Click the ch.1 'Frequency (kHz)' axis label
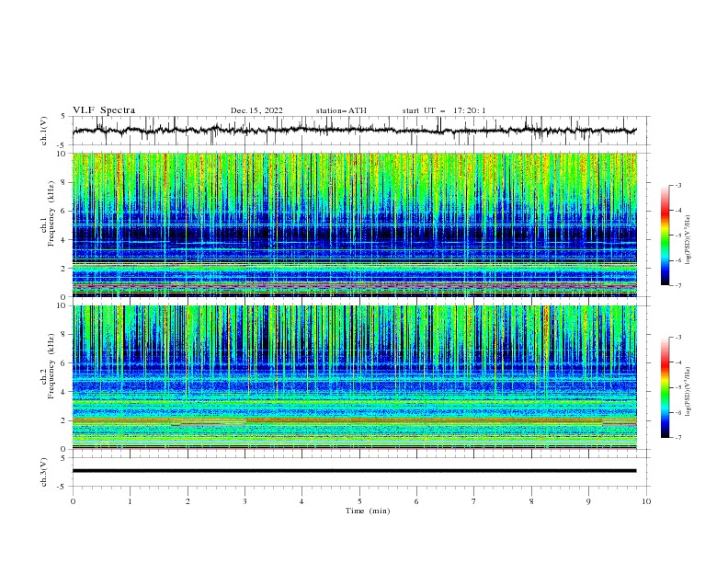The width and height of the screenshot is (728, 563). 51,213
